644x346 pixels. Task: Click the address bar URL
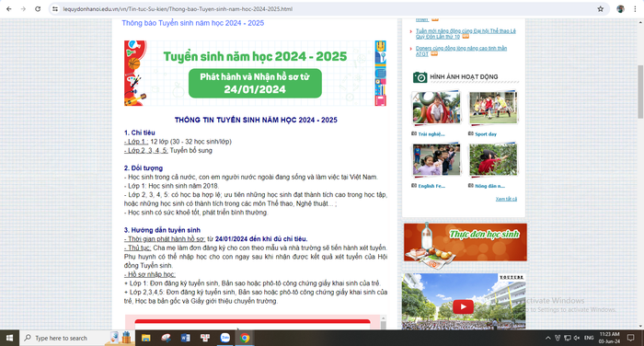click(178, 8)
